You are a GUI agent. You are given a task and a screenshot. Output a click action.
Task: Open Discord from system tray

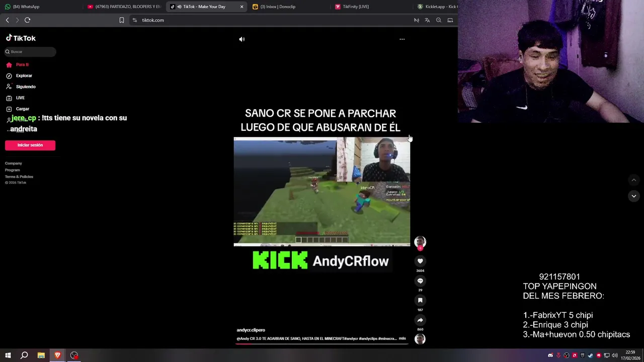tap(550, 355)
